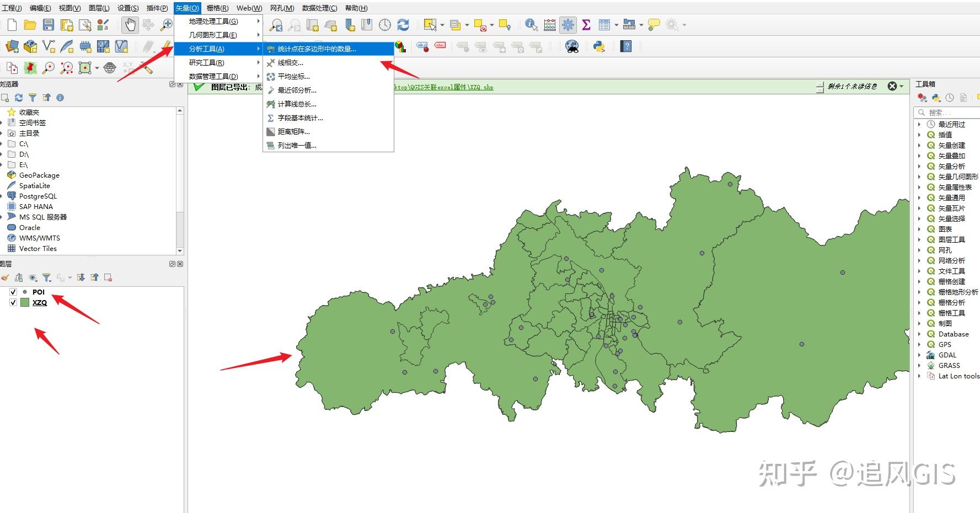Click the processing toolbox gear icon
The width and height of the screenshot is (980, 513).
pos(567,25)
